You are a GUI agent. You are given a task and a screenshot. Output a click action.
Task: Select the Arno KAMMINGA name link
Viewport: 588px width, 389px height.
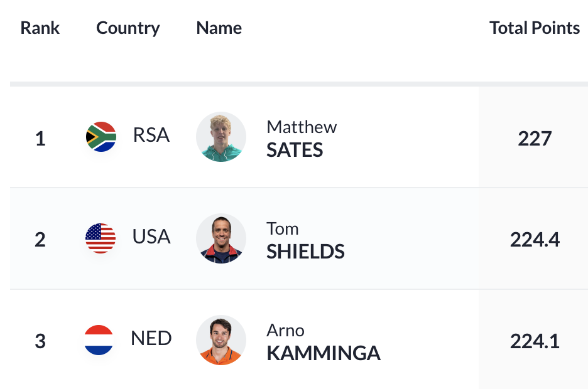pyautogui.click(x=324, y=342)
